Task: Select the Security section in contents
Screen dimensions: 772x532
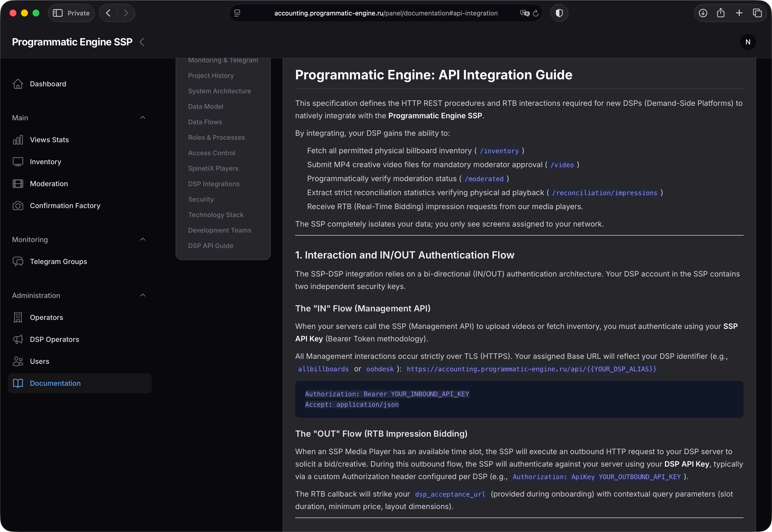Action: tap(201, 199)
